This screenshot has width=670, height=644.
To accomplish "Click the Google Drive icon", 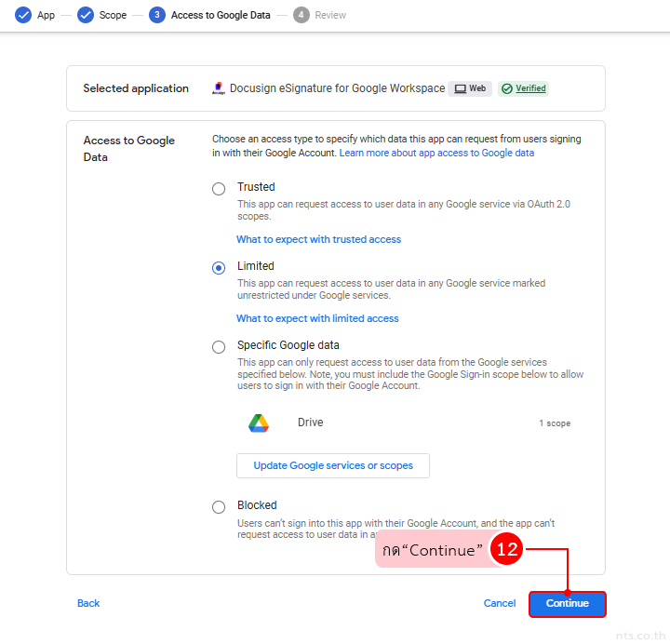I will [x=259, y=423].
